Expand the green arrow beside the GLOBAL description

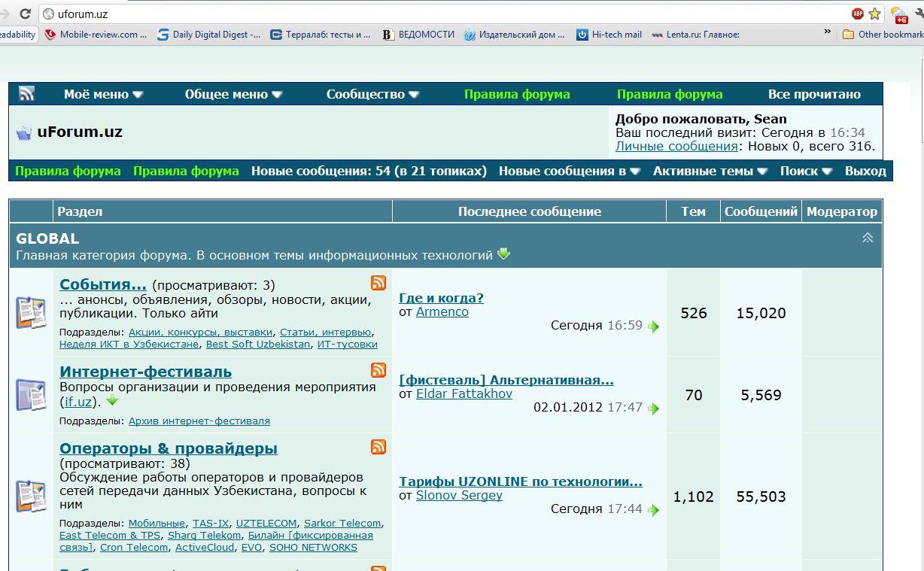pyautogui.click(x=504, y=254)
